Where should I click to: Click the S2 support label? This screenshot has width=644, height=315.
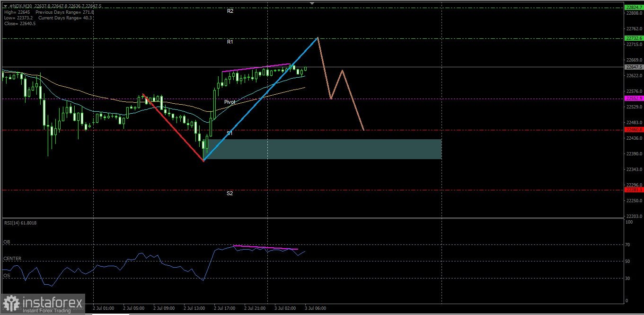point(229,193)
